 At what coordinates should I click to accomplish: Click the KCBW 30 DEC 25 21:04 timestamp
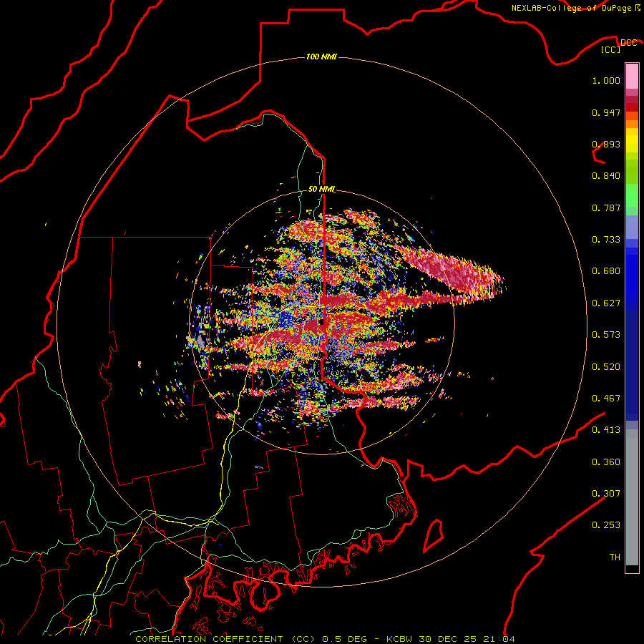(450, 639)
